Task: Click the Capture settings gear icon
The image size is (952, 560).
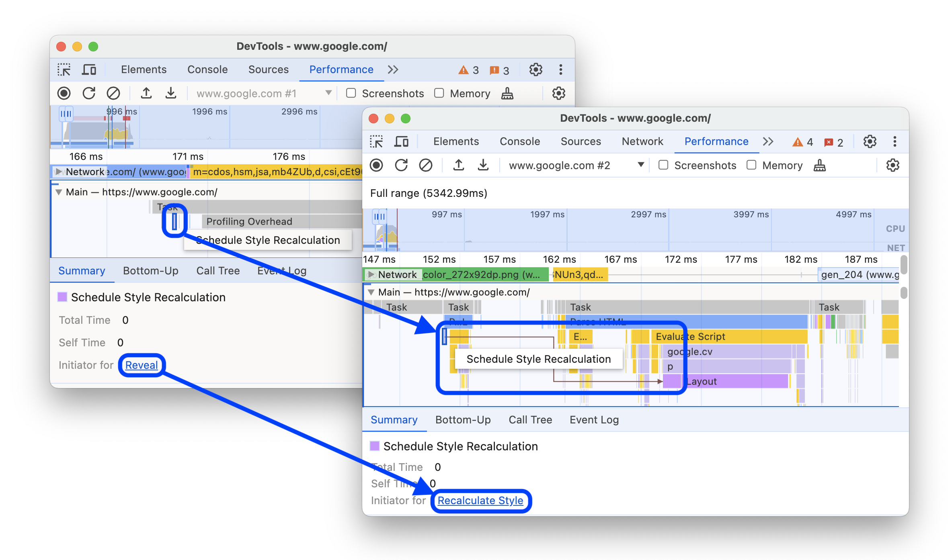Action: click(893, 166)
